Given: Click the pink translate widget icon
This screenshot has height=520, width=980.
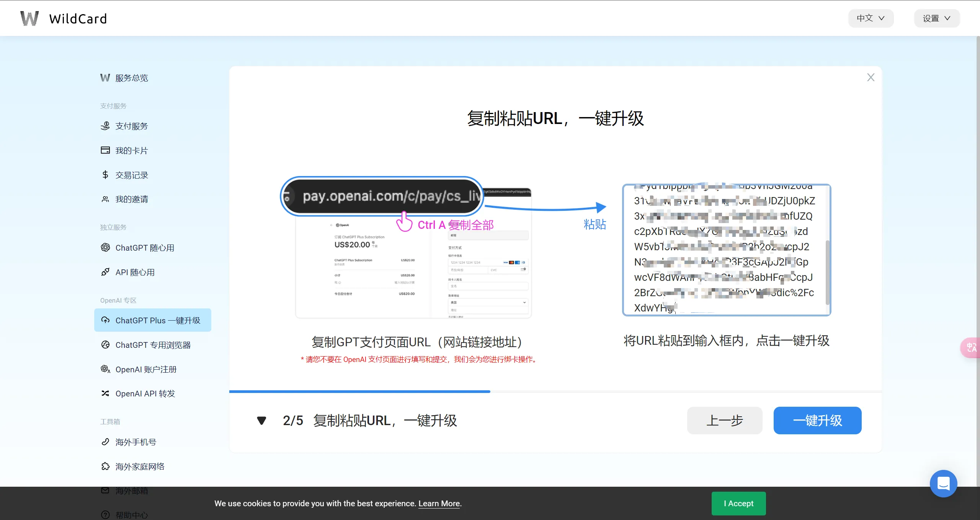Looking at the screenshot, I should tap(971, 347).
